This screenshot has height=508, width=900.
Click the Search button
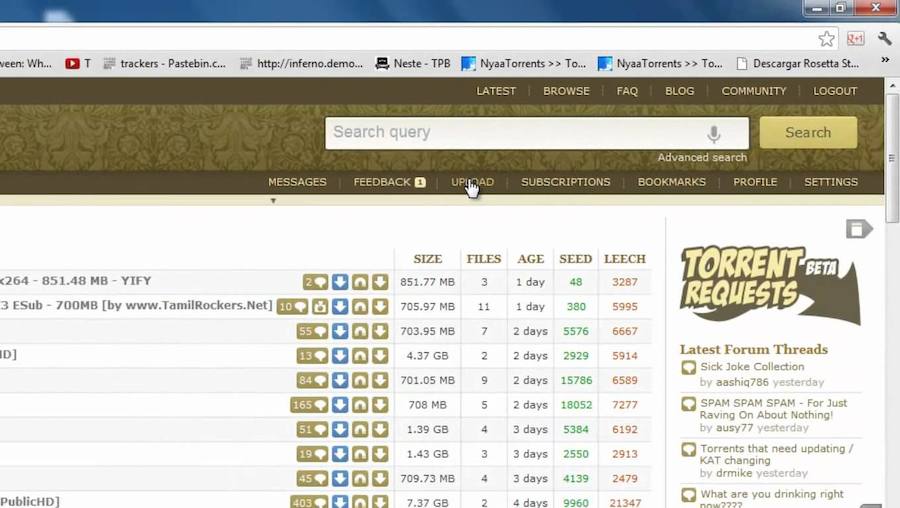click(808, 133)
